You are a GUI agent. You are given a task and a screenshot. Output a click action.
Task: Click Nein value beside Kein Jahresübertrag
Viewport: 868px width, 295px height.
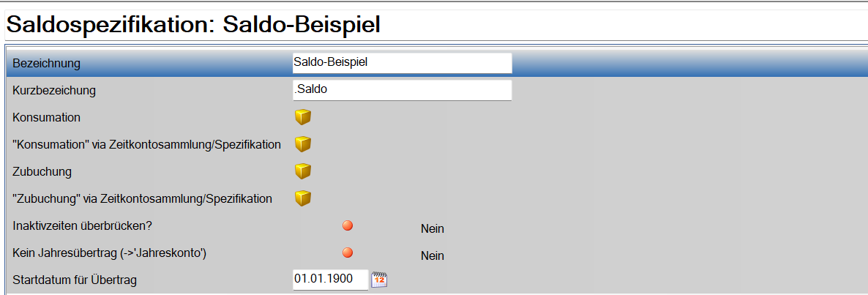(433, 255)
